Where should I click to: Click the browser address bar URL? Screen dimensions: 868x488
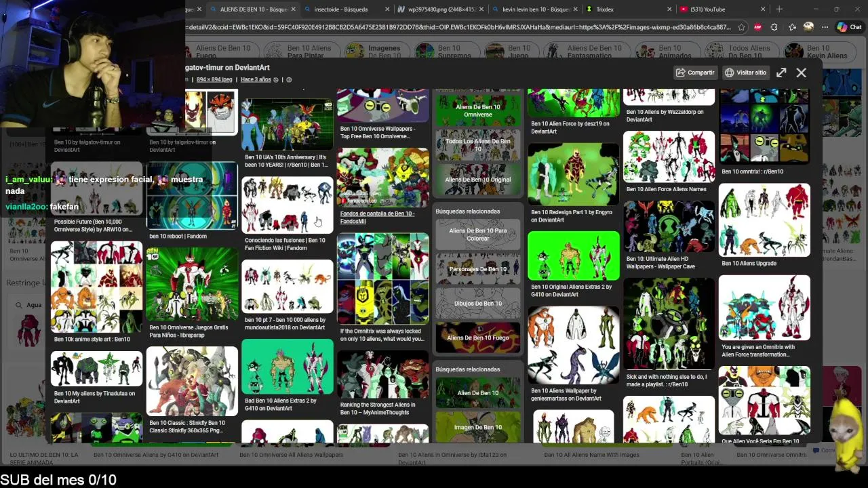point(458,27)
